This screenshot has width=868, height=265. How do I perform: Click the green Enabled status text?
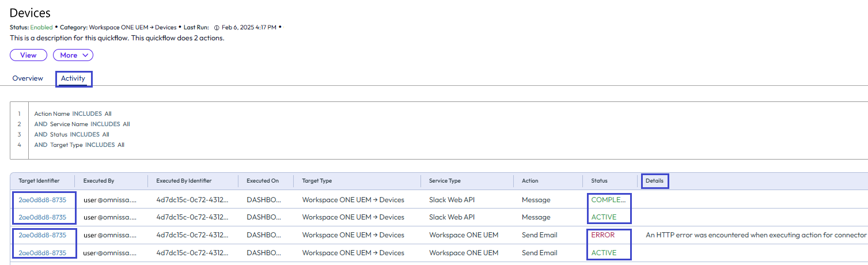click(41, 28)
